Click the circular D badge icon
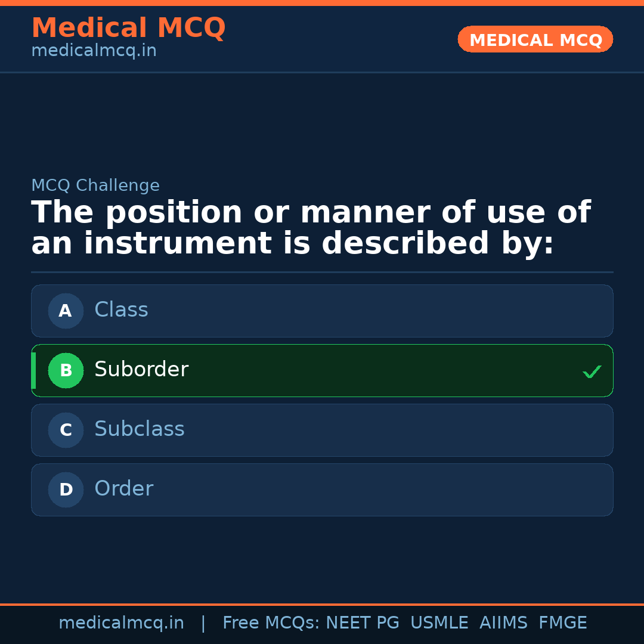 click(x=66, y=490)
